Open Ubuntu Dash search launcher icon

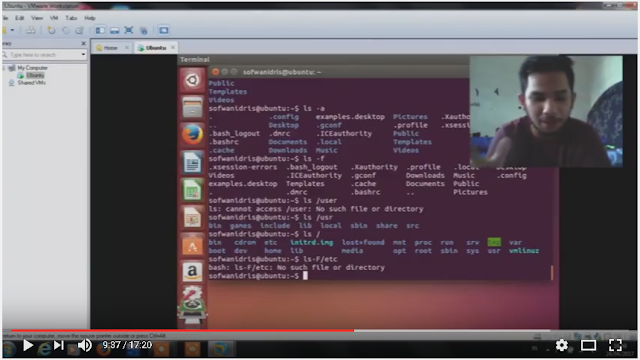point(192,79)
